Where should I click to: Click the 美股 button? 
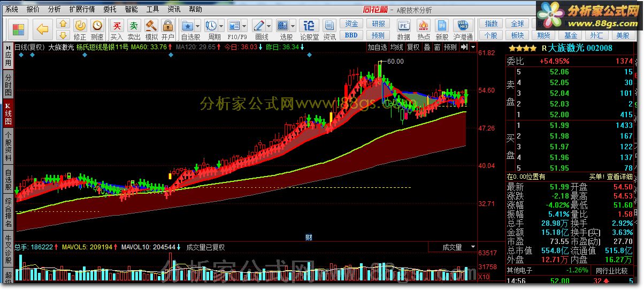(623, 35)
